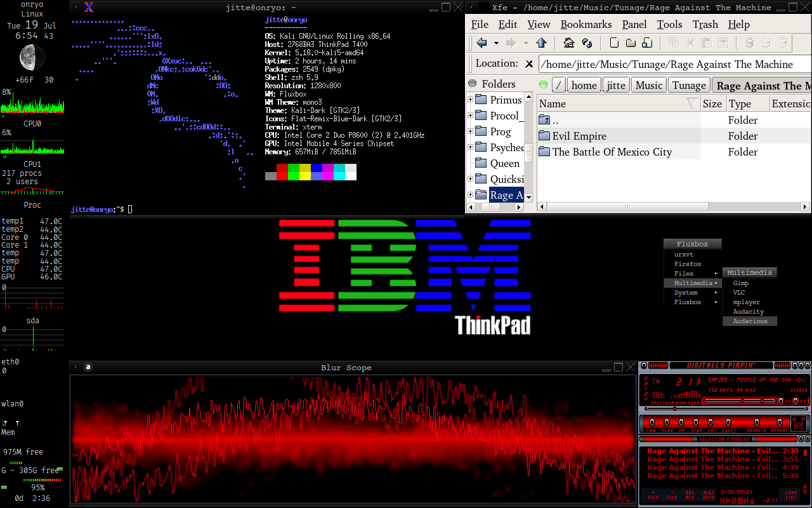Click the PLAY button in Audacious
This screenshot has width=812, height=508.
[667, 422]
